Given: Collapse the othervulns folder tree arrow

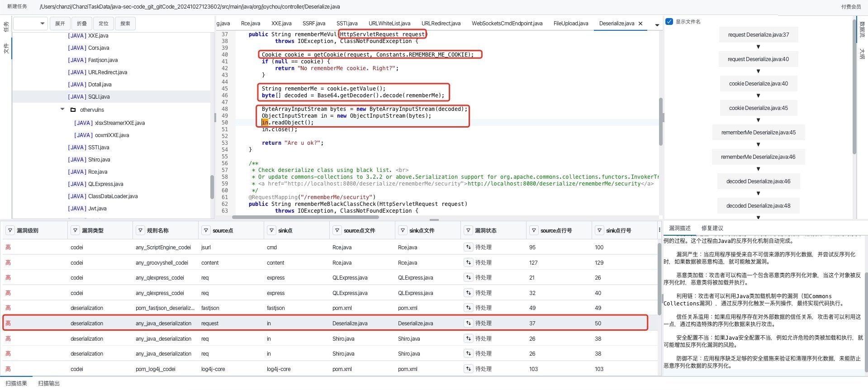Looking at the screenshot, I should (62, 109).
